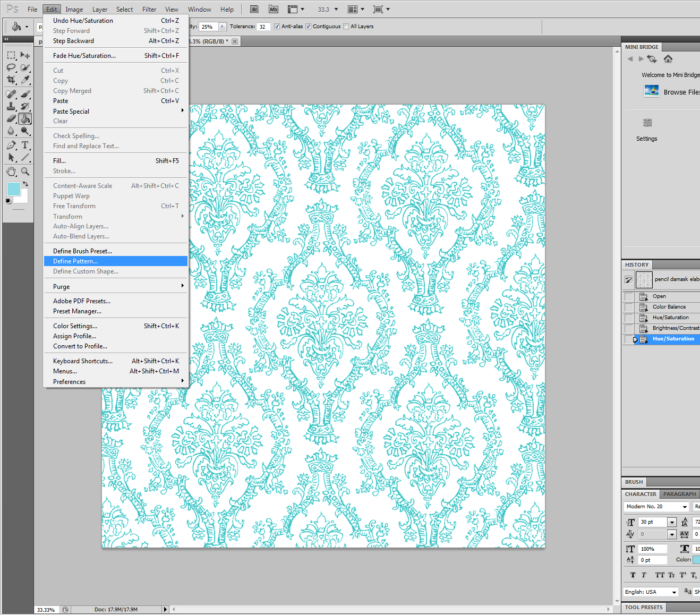Viewport: 700px width, 615px height.
Task: Activate the Zoom tool magnifier
Action: pos(25,172)
